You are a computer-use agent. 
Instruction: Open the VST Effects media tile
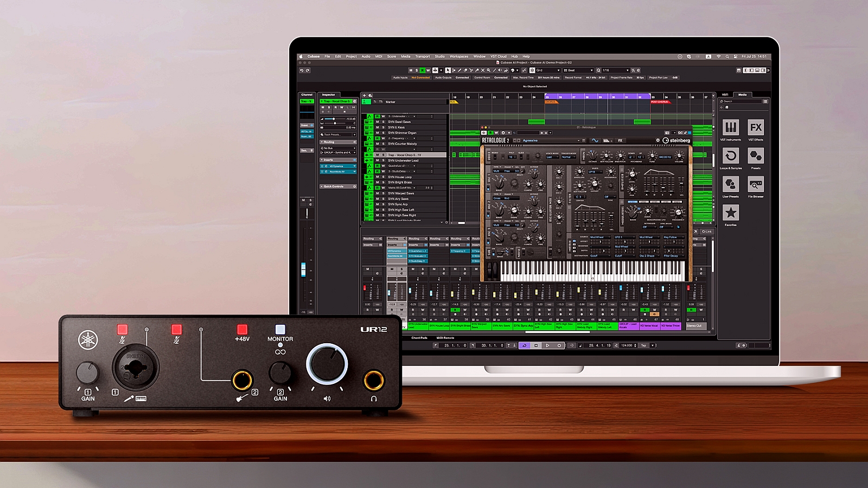(755, 127)
